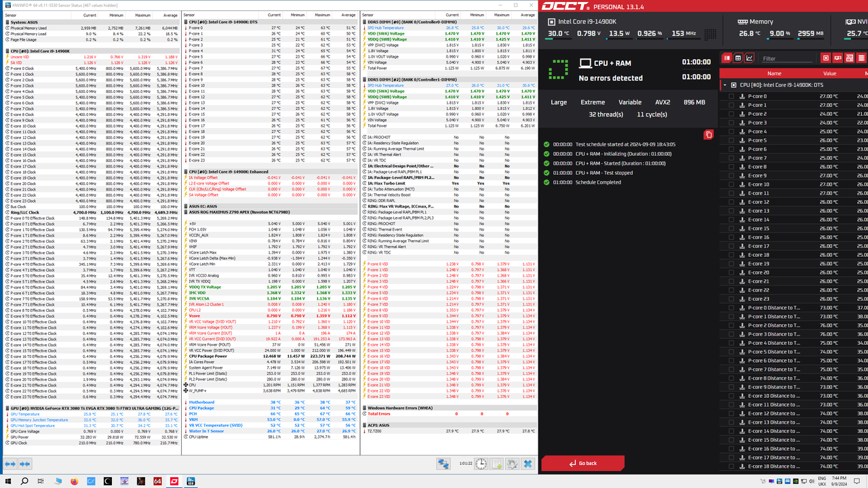Click the Go back button in OCCT
Viewport: 868px width, 488px height.
[x=583, y=464]
